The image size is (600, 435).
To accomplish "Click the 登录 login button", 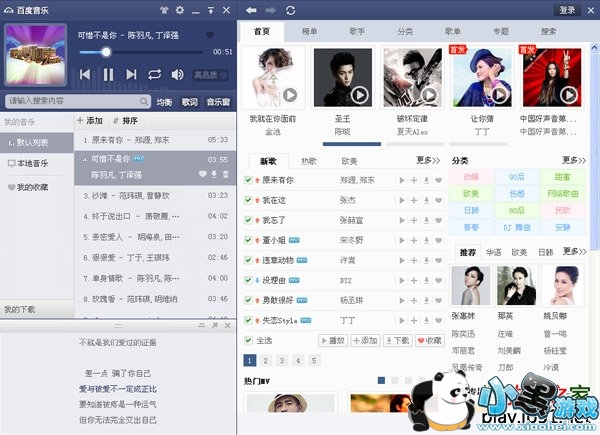I will click(567, 10).
